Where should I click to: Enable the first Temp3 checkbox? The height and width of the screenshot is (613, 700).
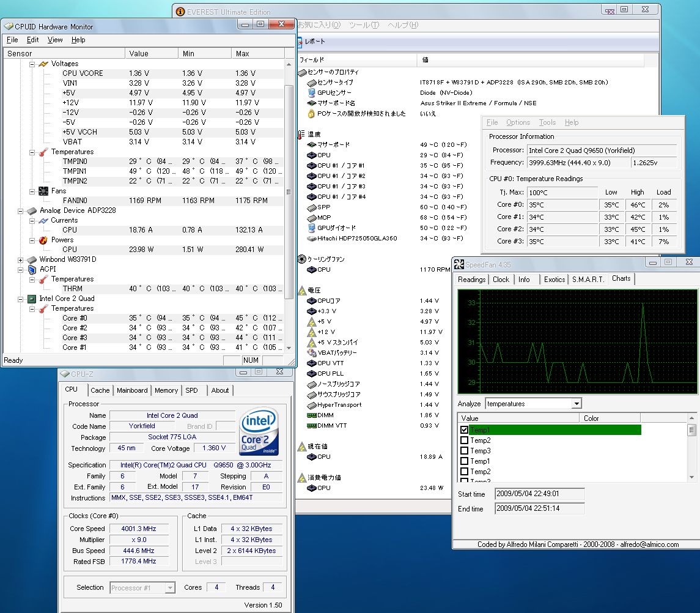(x=464, y=451)
